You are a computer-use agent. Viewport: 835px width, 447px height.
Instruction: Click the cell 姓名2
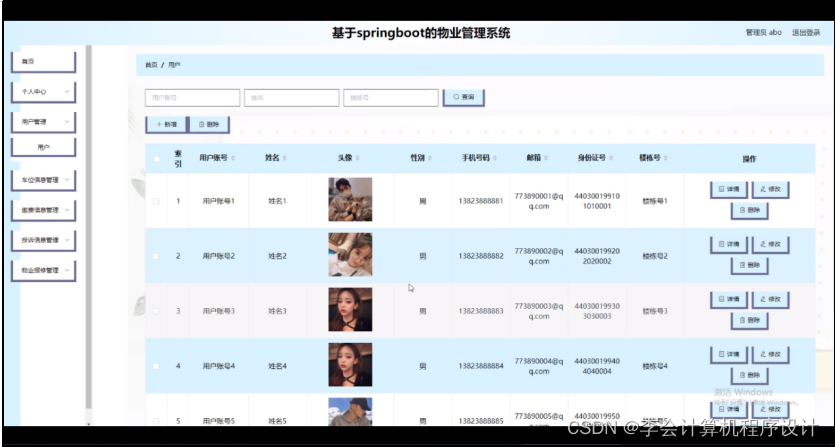click(277, 256)
